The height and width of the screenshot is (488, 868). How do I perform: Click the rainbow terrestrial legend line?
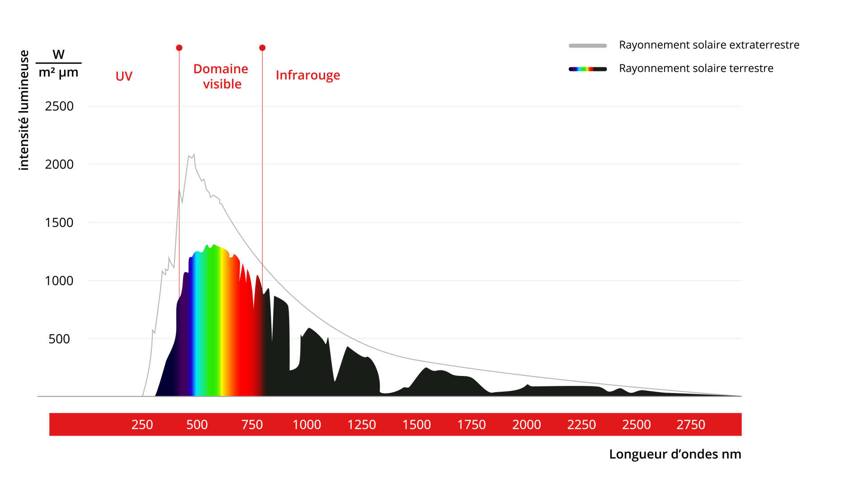point(588,69)
